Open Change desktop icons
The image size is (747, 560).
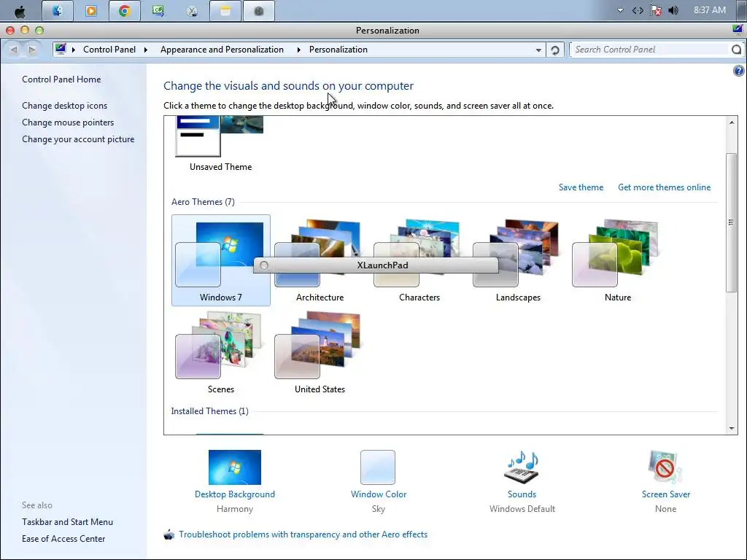(64, 106)
